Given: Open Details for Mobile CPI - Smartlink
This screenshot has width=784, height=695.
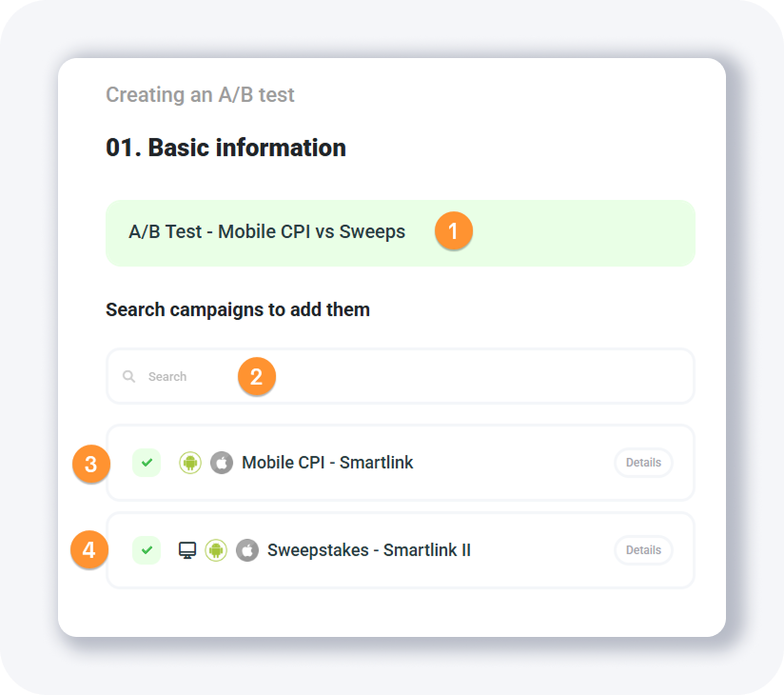Looking at the screenshot, I should tap(643, 463).
